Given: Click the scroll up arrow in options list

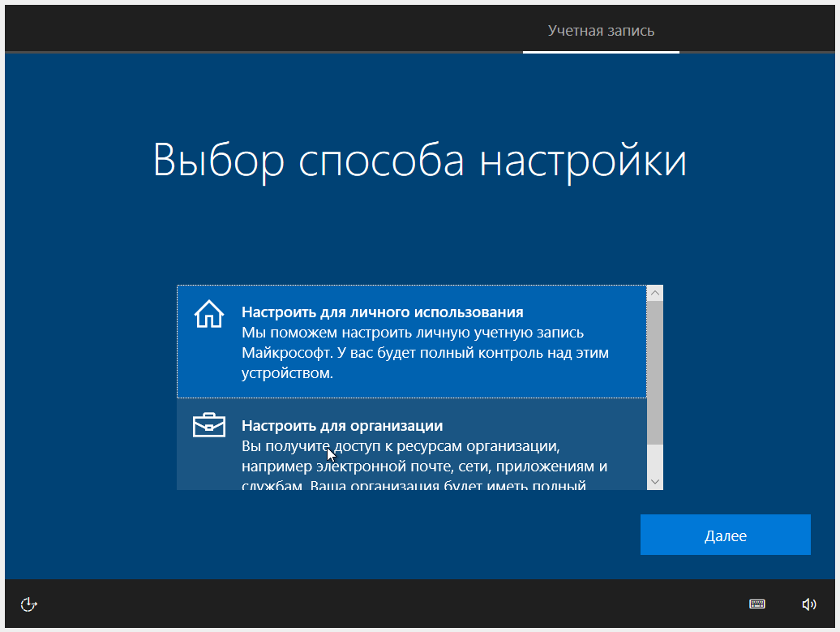Looking at the screenshot, I should (655, 293).
